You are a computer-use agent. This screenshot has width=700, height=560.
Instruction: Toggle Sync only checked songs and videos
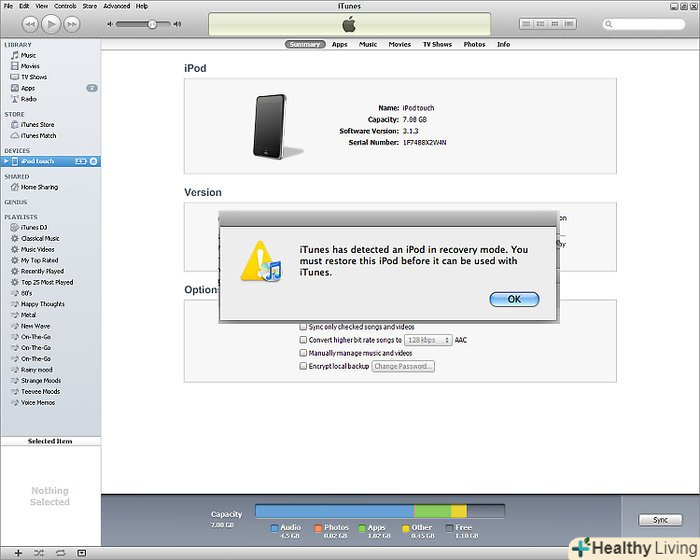pos(303,327)
